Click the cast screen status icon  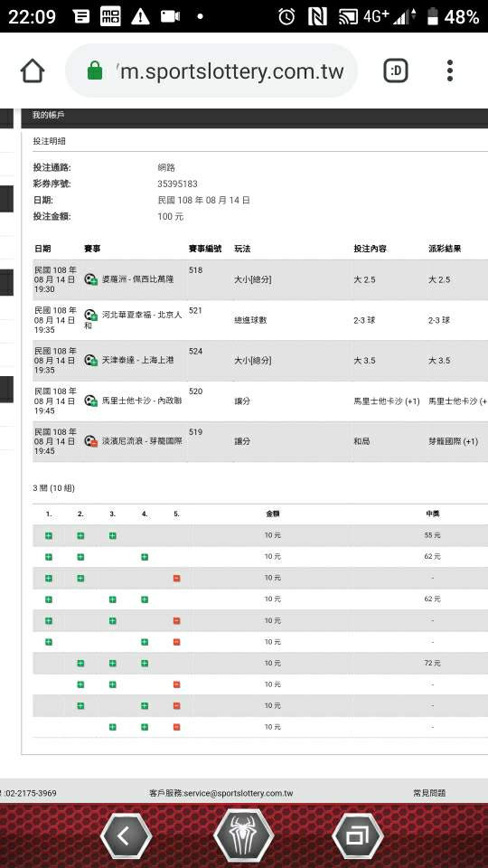(x=349, y=16)
